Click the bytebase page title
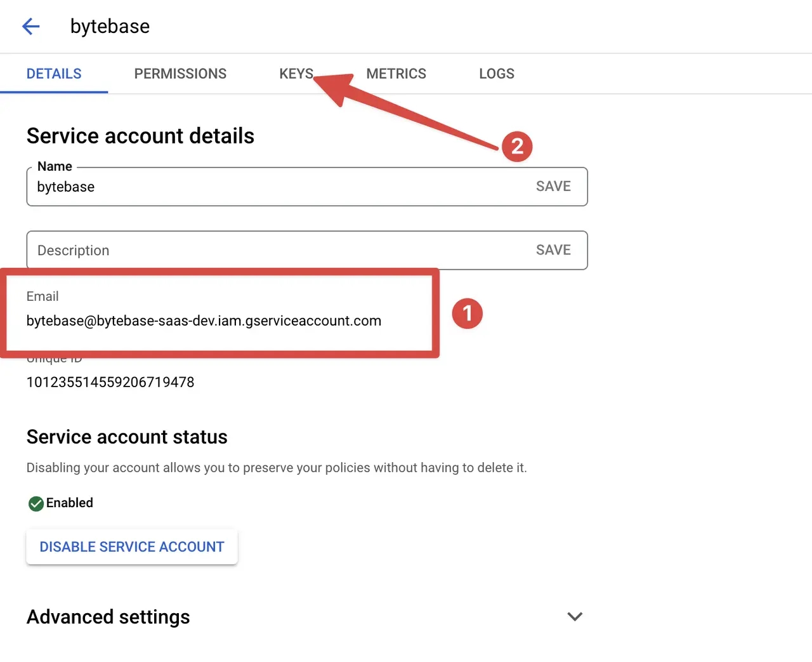 (x=110, y=26)
